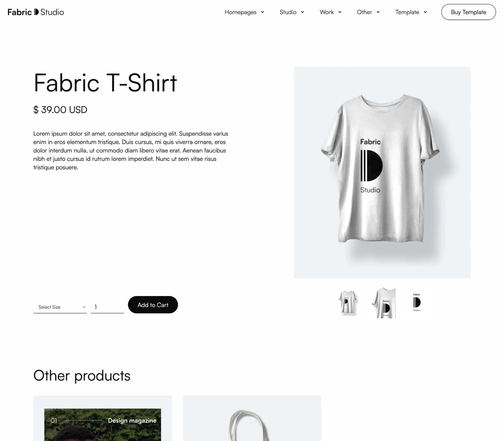Open the Work menu
Viewport: 504px width, 441px height.
[x=331, y=12]
